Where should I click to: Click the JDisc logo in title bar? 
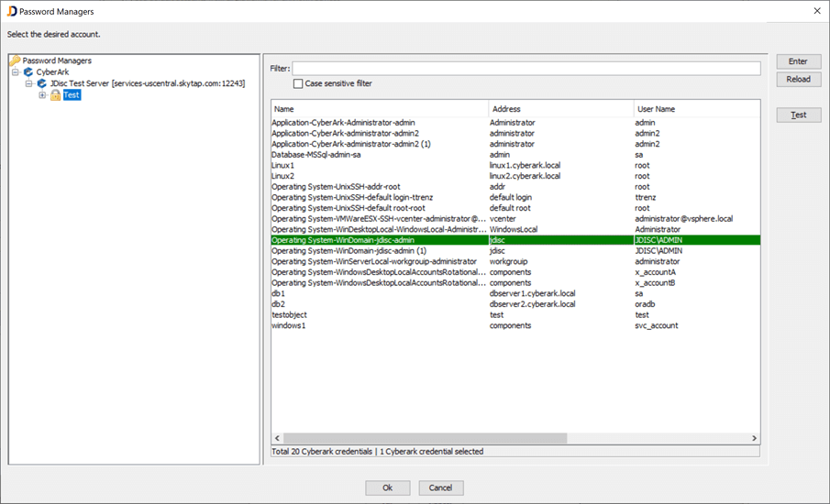[12, 11]
